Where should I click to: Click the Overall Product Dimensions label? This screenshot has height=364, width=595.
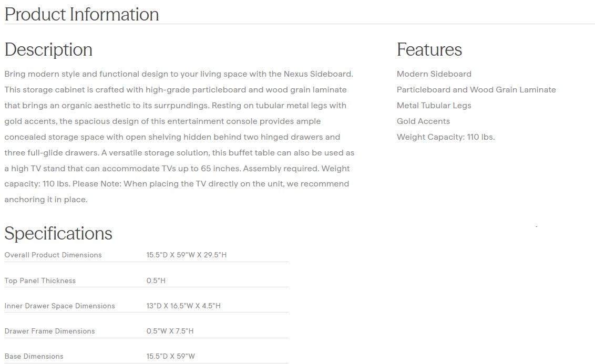tap(53, 255)
